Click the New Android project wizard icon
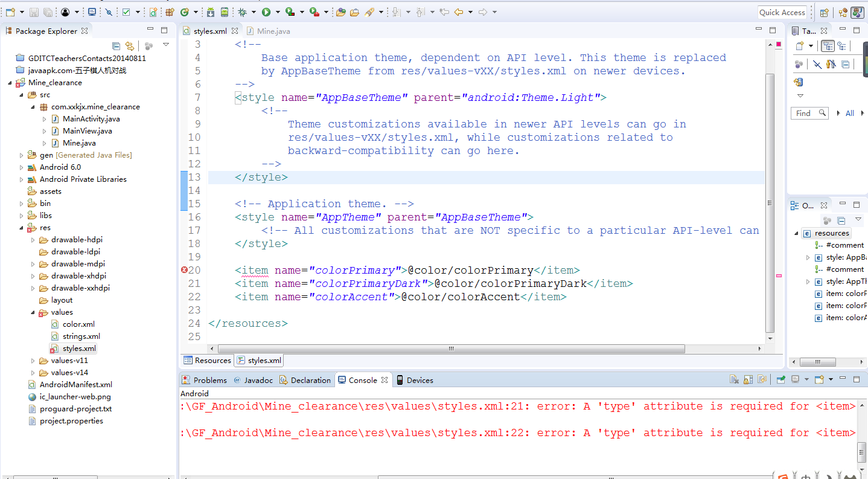The height and width of the screenshot is (479, 868). pos(153,12)
